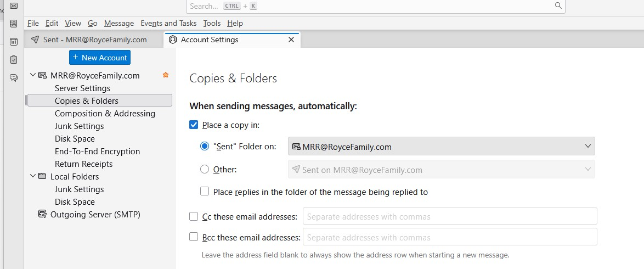
Task: Open the Calendar space icon
Action: tap(14, 42)
